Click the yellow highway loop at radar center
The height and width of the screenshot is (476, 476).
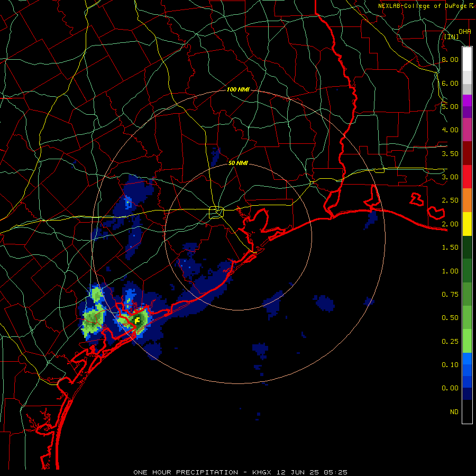[216, 212]
